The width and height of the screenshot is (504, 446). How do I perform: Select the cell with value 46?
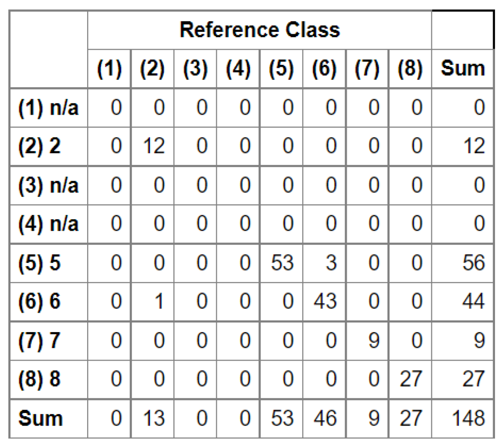(325, 418)
